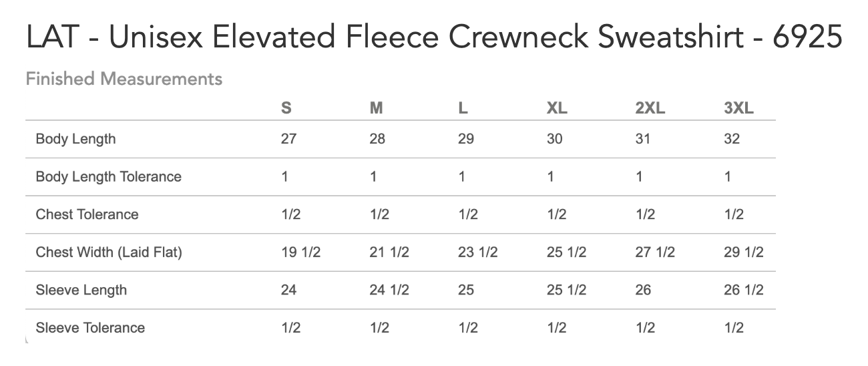Image resolution: width=868 pixels, height=366 pixels.
Task: Click the chest width value 19 1/2
Action: 300,252
